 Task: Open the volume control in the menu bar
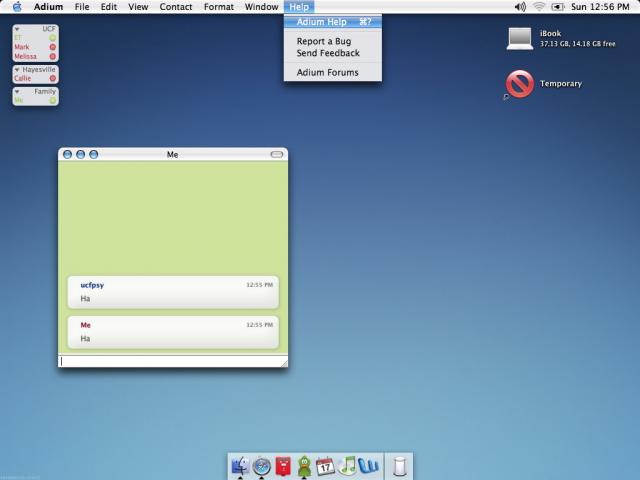pyautogui.click(x=520, y=7)
